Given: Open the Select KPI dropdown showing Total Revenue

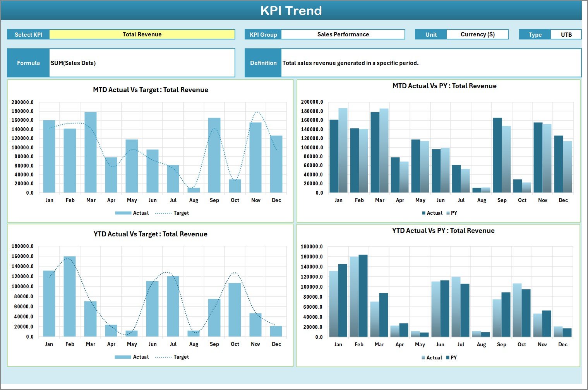Looking at the screenshot, I should coord(142,34).
